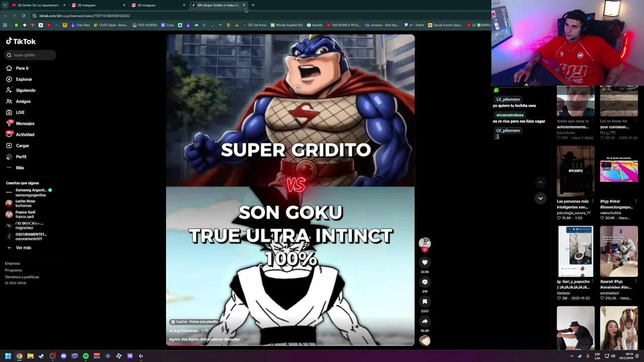This screenshot has width=644, height=362.
Task: Open Chat Stats bookmark
Action: click(x=80, y=25)
